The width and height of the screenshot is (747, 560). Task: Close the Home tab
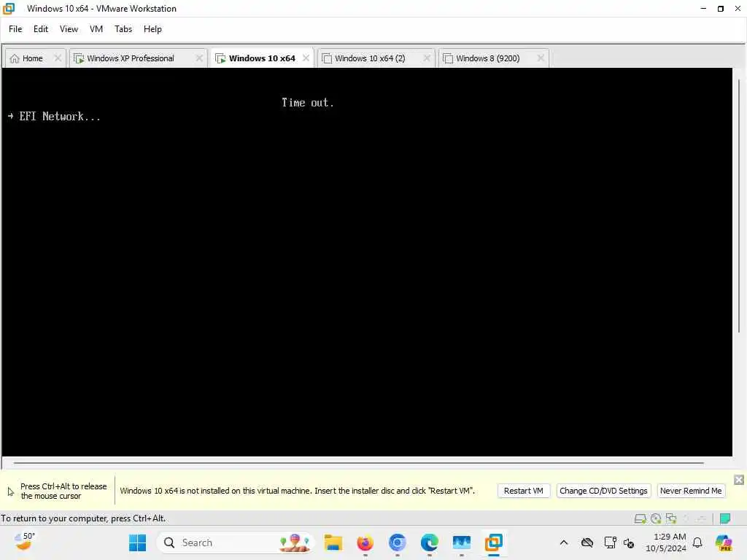coord(58,58)
